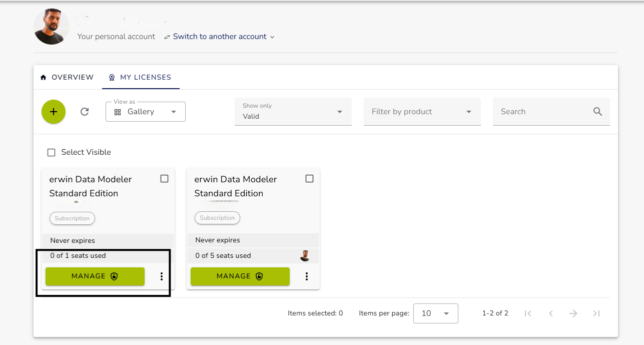Switch to the Overview tab

click(67, 77)
